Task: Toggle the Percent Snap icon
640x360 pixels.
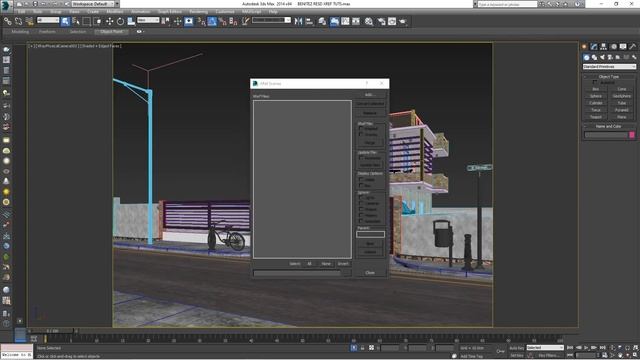Action: point(223,21)
